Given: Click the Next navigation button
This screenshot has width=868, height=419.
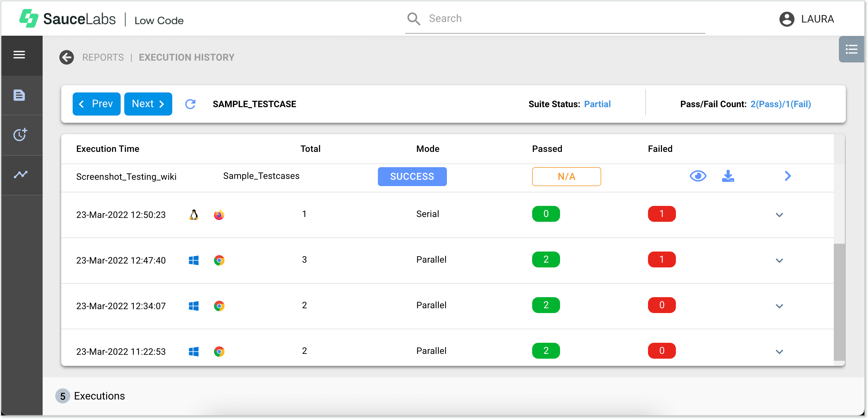Looking at the screenshot, I should [x=147, y=104].
